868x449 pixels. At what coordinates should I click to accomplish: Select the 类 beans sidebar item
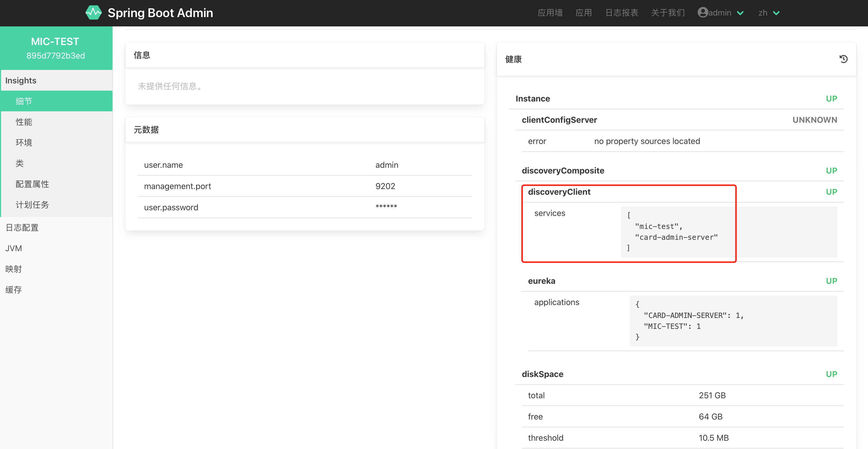coord(56,163)
